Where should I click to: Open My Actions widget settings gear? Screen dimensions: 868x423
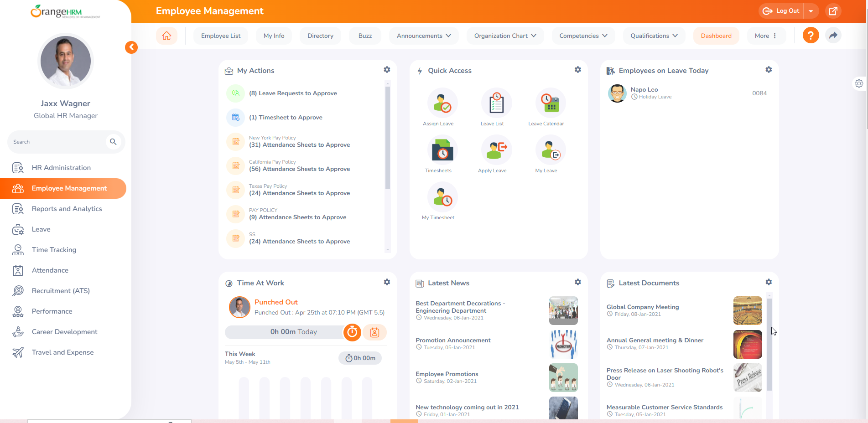pyautogui.click(x=387, y=70)
